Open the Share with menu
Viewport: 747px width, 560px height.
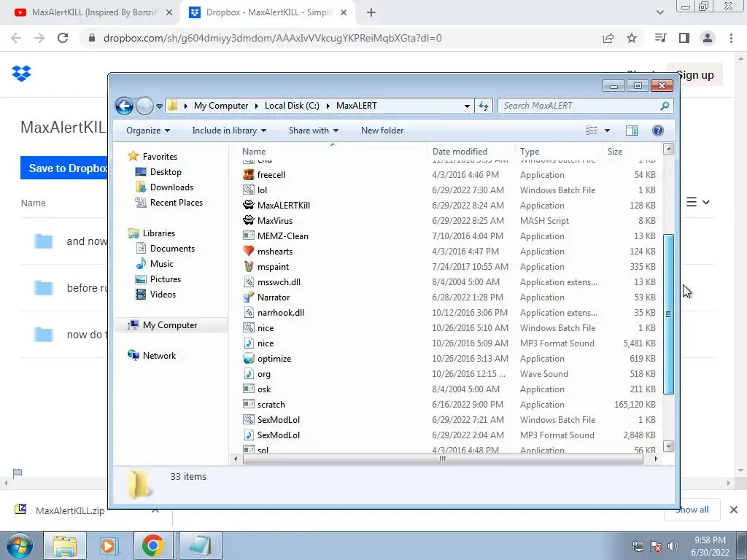pos(314,131)
